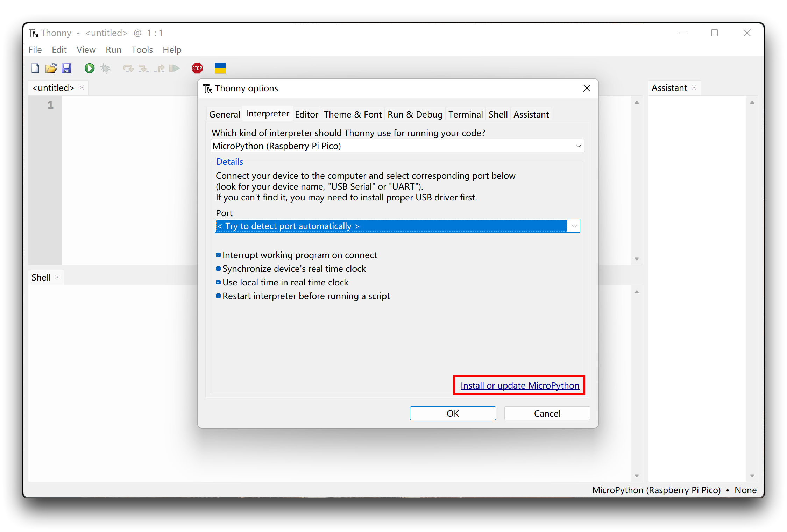This screenshot has height=532, width=787.
Task: Click the New file toolbar icon
Action: [35, 68]
